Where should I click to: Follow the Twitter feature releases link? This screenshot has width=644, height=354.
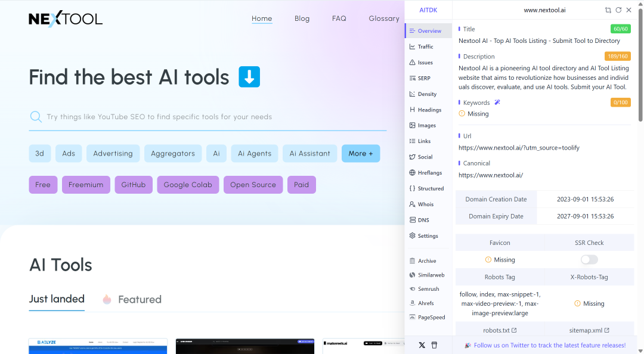coord(550,346)
